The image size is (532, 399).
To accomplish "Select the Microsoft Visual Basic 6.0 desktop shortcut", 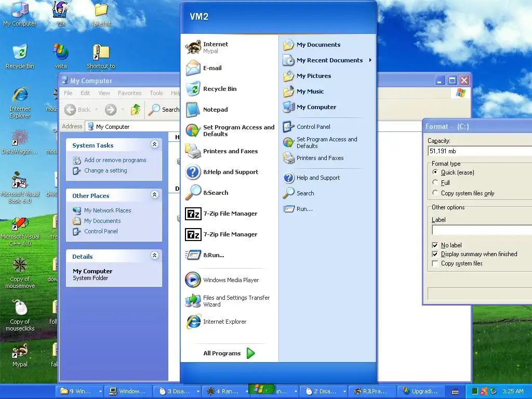I will coord(20,187).
